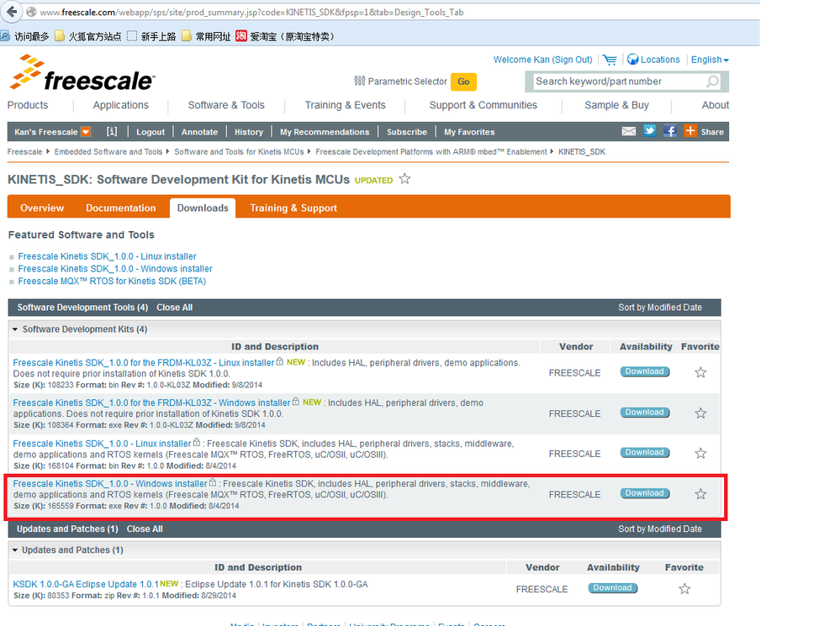Click the Freescale logo
This screenshot has height=626, width=840.
[82, 73]
